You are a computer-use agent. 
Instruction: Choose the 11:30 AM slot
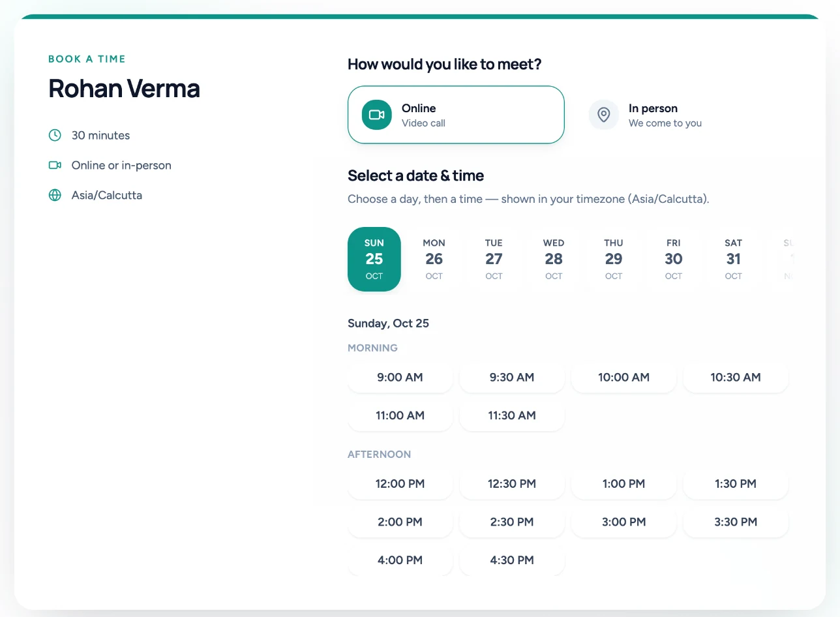[512, 415]
